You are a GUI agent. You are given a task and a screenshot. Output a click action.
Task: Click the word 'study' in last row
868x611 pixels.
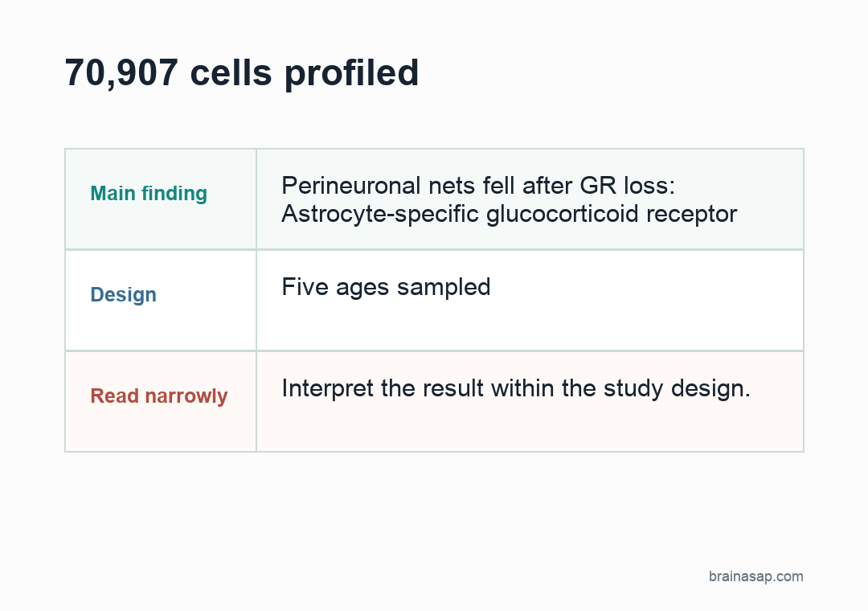(633, 388)
